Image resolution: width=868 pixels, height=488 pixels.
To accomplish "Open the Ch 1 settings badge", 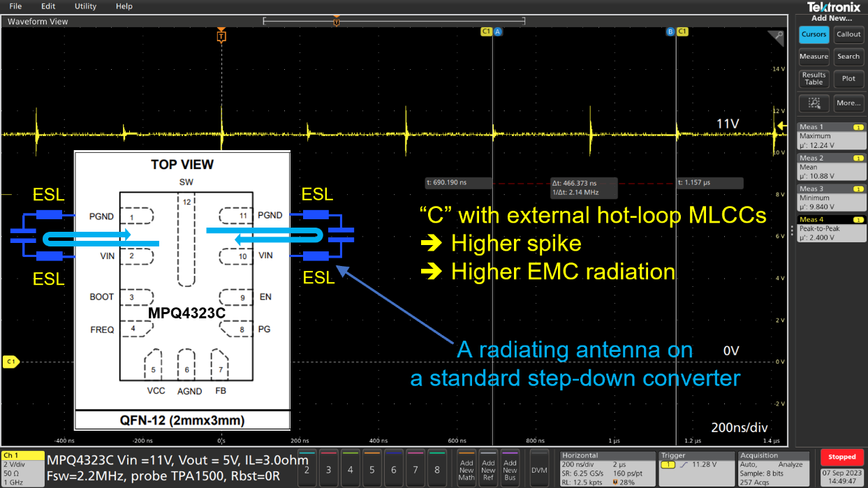I will point(22,469).
